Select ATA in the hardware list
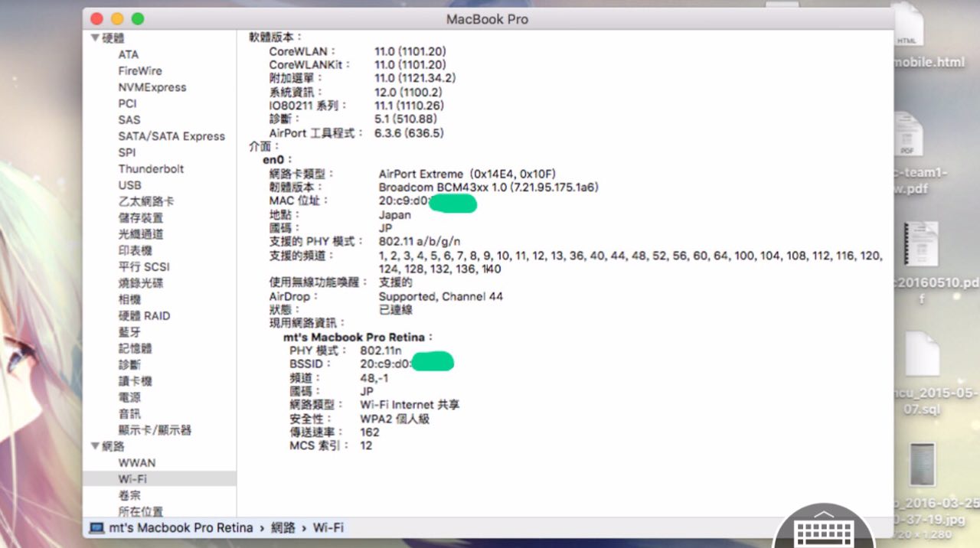The width and height of the screenshot is (980, 548). pos(129,54)
